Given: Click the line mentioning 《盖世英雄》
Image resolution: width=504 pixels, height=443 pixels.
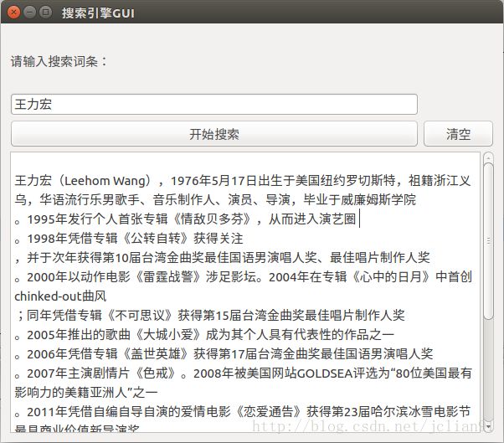Looking at the screenshot, I should (x=224, y=354).
